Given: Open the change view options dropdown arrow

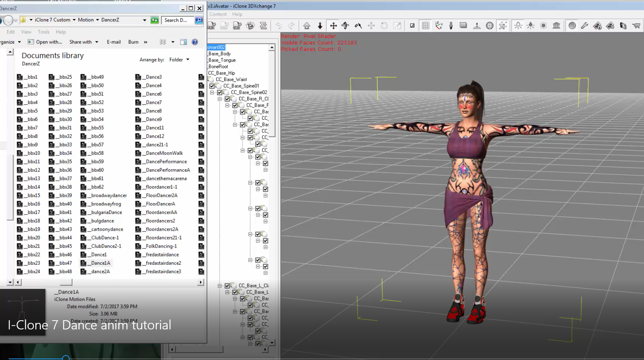Looking at the screenshot, I should coord(173,42).
